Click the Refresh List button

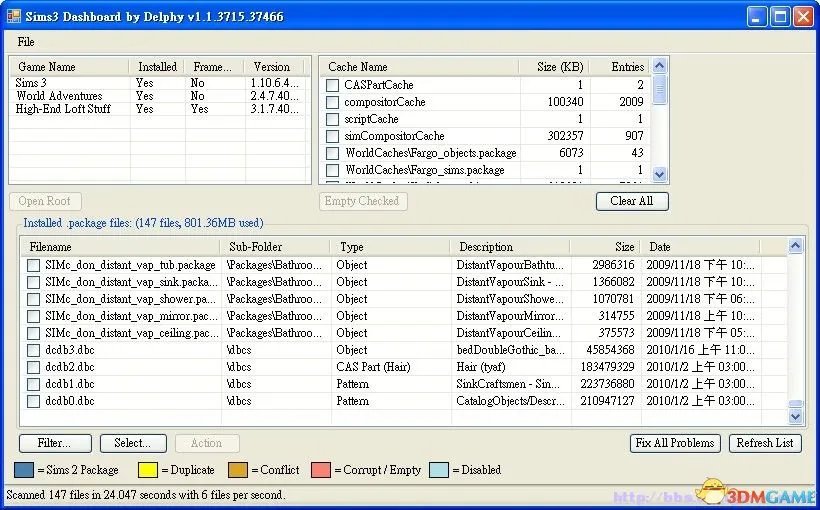point(764,443)
